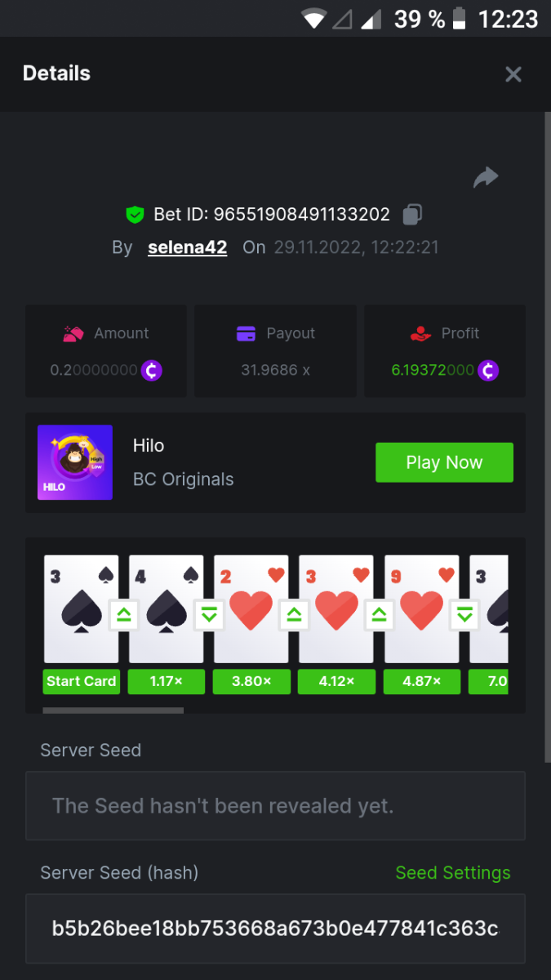Click the lower arrow after the 9 of hearts
The width and height of the screenshot is (551, 980).
[x=465, y=615]
